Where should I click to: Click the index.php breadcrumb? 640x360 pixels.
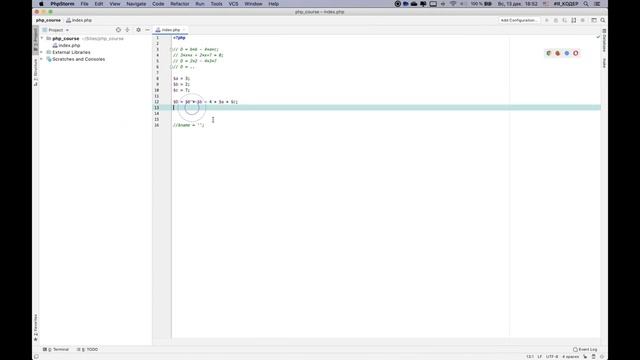point(79,20)
